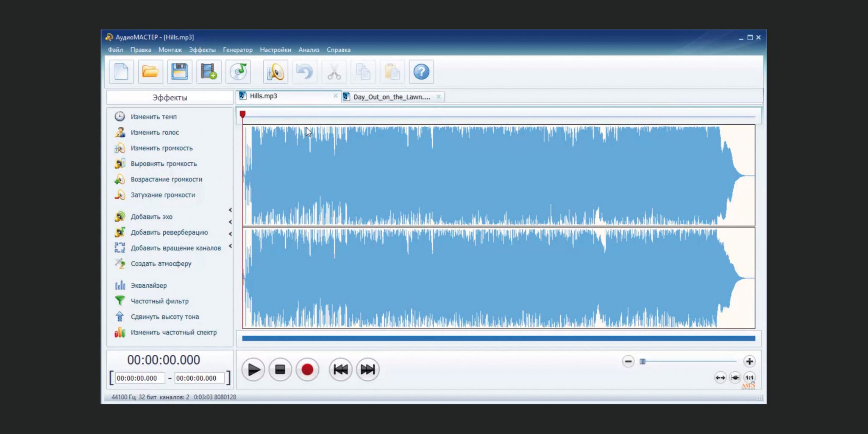Click the funnel icon beside Частотный фильтр
The height and width of the screenshot is (434, 868).
(x=120, y=301)
